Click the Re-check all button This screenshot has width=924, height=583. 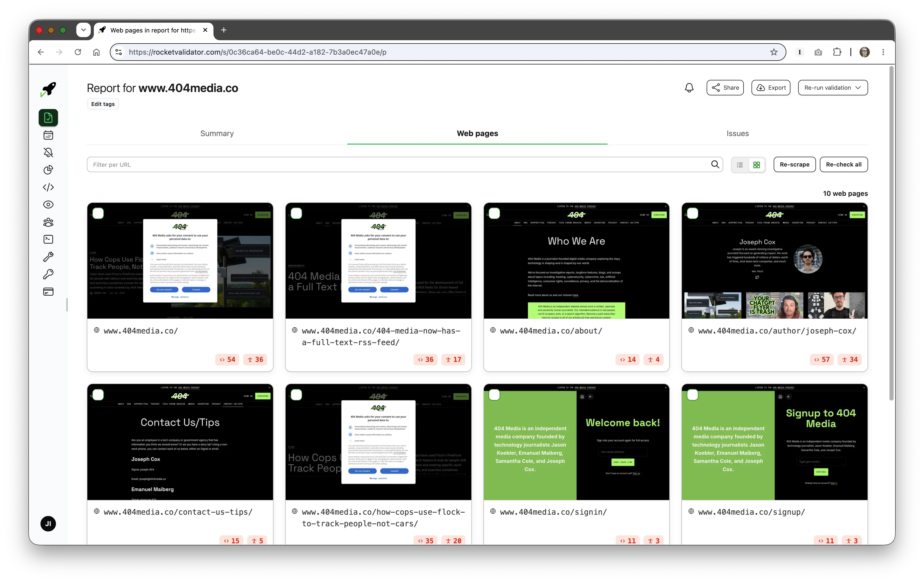click(843, 164)
